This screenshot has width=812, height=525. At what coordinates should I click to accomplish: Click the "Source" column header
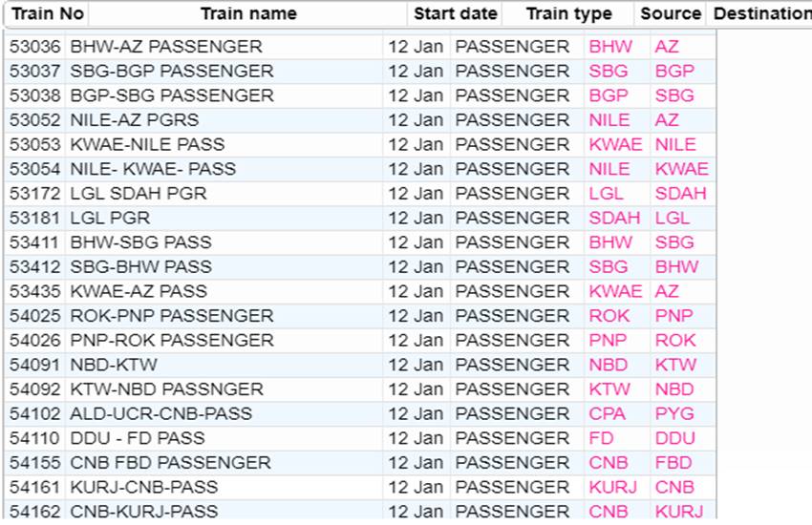click(x=671, y=13)
